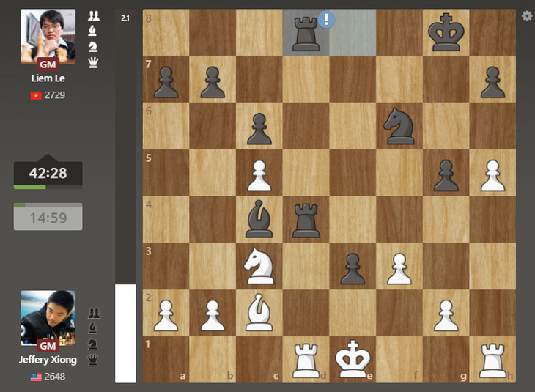Open the board settings gear
The image size is (535, 392).
point(526,16)
